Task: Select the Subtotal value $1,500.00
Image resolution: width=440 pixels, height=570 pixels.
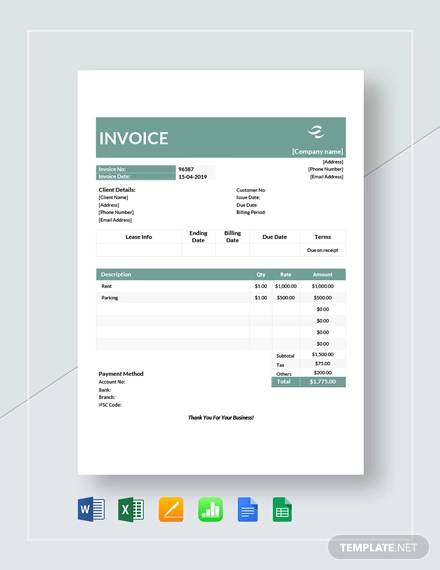Action: [x=323, y=354]
